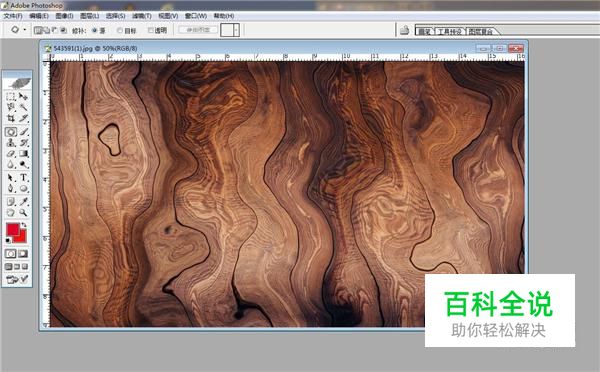Click the red foreground color swatch

(x=12, y=229)
